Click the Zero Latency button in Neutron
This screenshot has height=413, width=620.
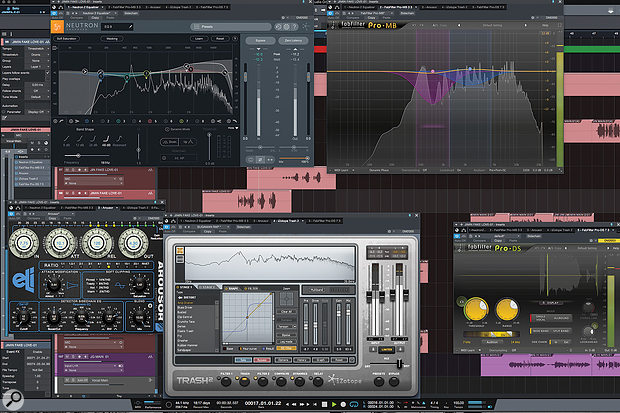[293, 40]
